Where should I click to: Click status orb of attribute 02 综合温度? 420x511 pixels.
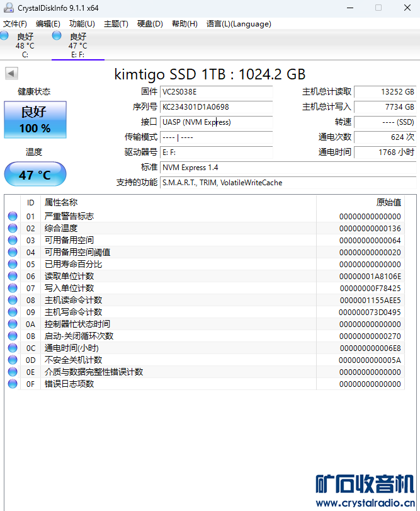[x=13, y=228]
